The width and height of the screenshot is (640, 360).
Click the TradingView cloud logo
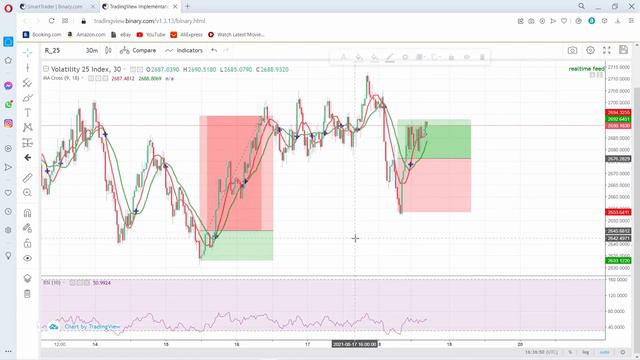click(x=53, y=327)
